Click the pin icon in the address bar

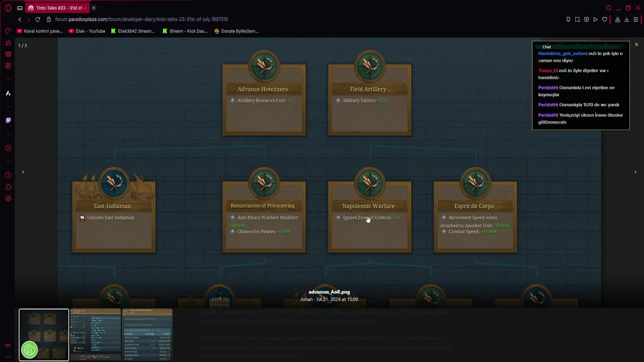(568, 20)
